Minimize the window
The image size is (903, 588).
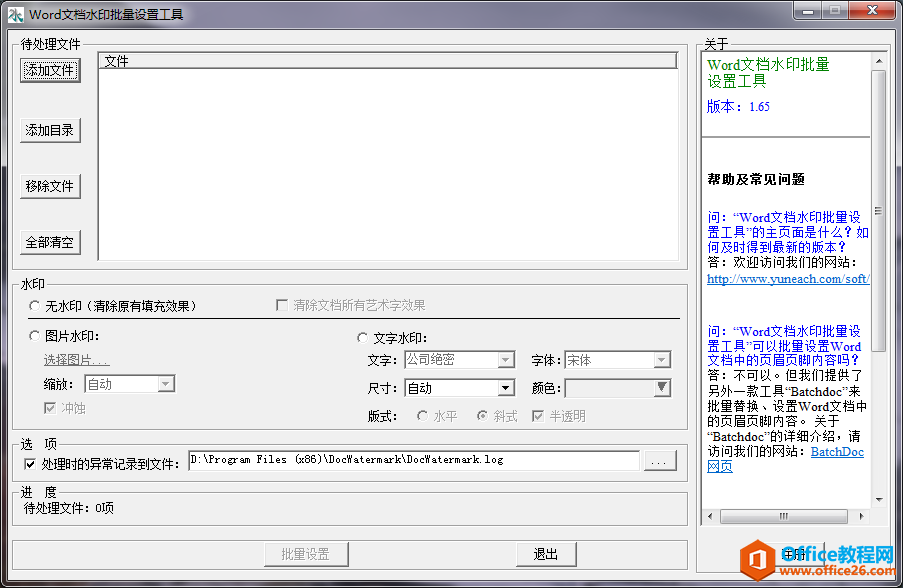(807, 10)
